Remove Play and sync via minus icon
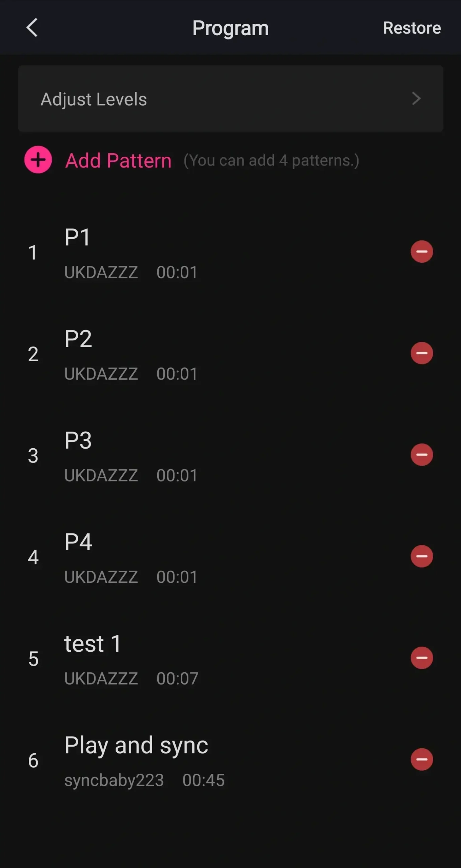Image resolution: width=461 pixels, height=868 pixels. [x=421, y=759]
